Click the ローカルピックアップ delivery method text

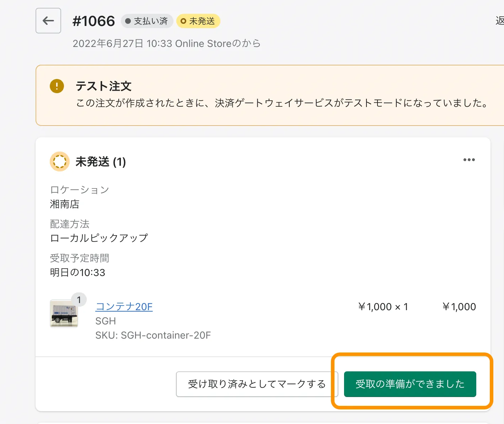[99, 238]
